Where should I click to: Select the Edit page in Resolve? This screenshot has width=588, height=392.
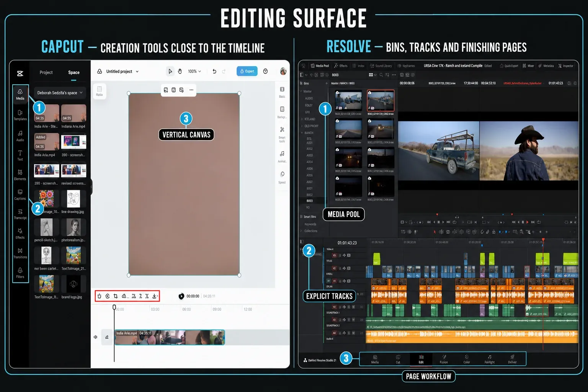(421, 359)
